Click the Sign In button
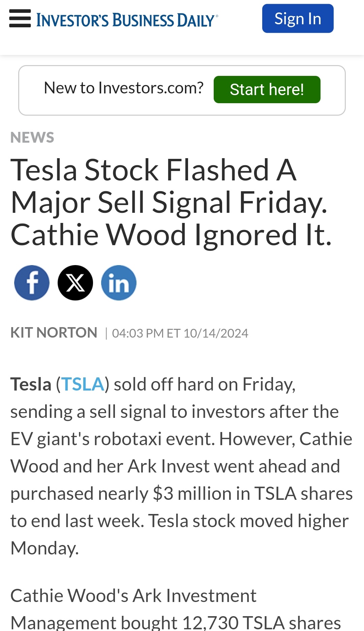This screenshot has width=364, height=631. pyautogui.click(x=298, y=19)
